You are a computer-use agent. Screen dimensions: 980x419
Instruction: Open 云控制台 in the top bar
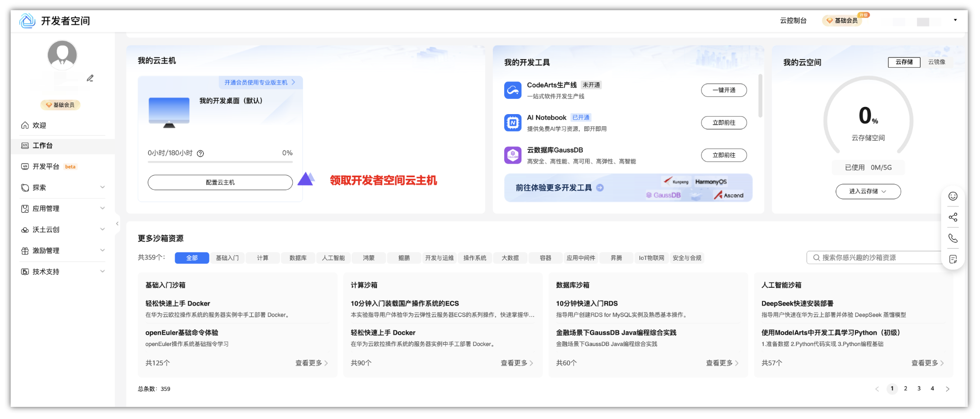(x=793, y=21)
